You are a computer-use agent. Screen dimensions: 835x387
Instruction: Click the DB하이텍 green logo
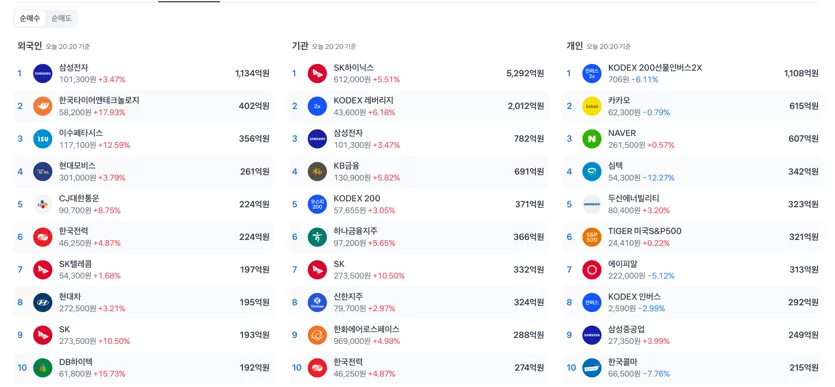43,368
